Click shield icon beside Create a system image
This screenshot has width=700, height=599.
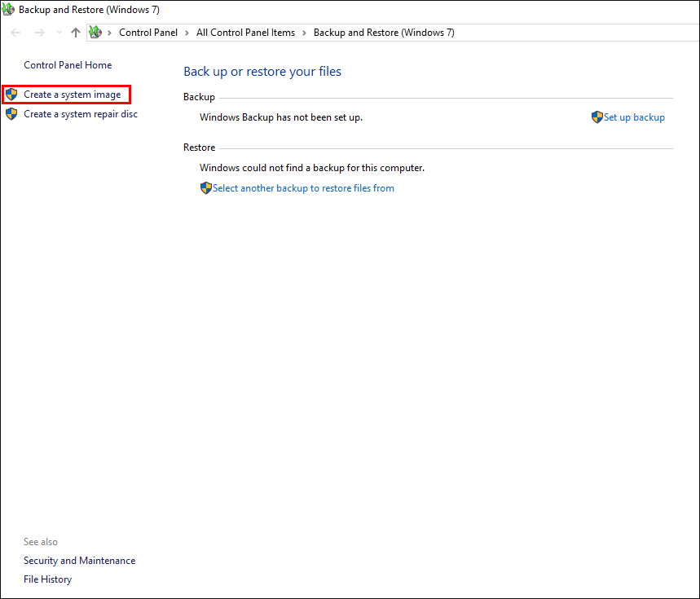(x=11, y=95)
